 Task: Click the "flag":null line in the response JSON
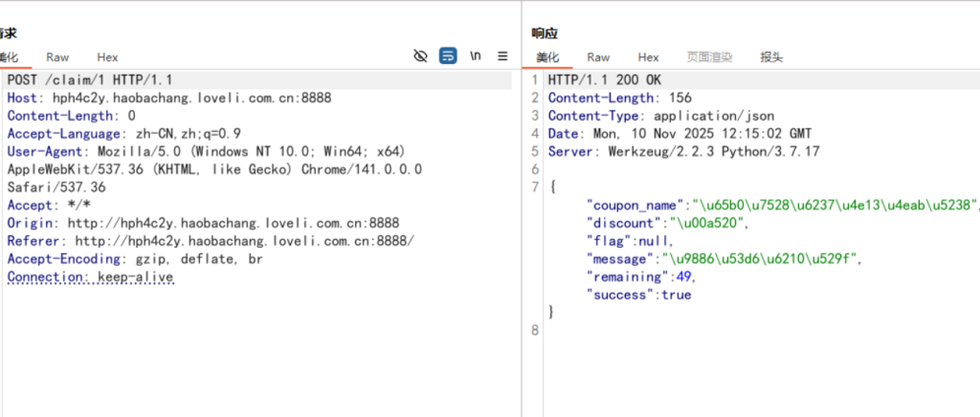(x=629, y=241)
